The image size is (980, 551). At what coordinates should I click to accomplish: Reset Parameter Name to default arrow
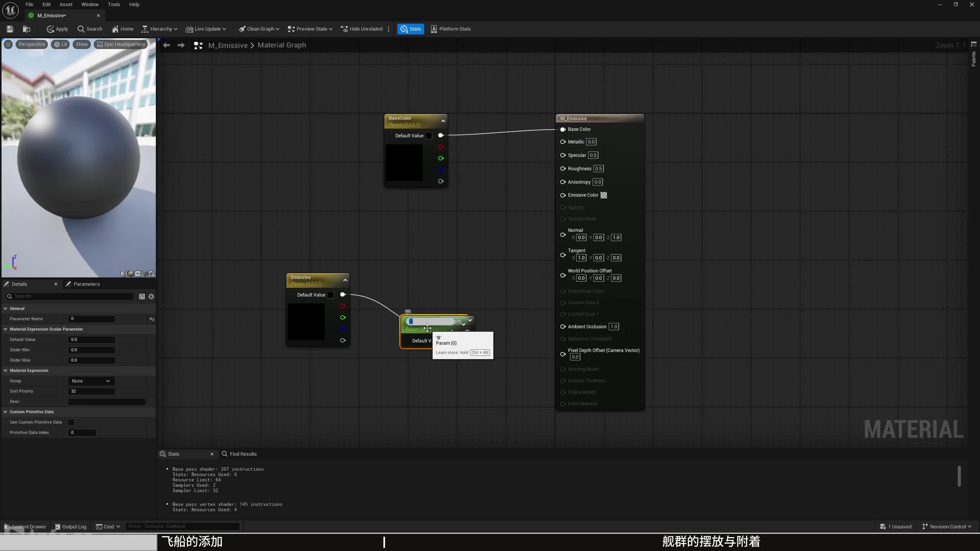click(x=152, y=319)
